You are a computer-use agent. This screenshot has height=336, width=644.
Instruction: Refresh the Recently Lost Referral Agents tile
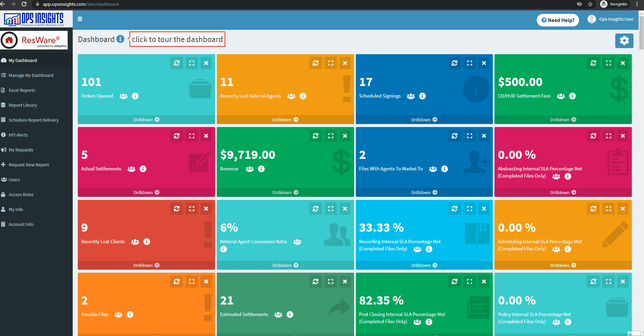tap(315, 63)
